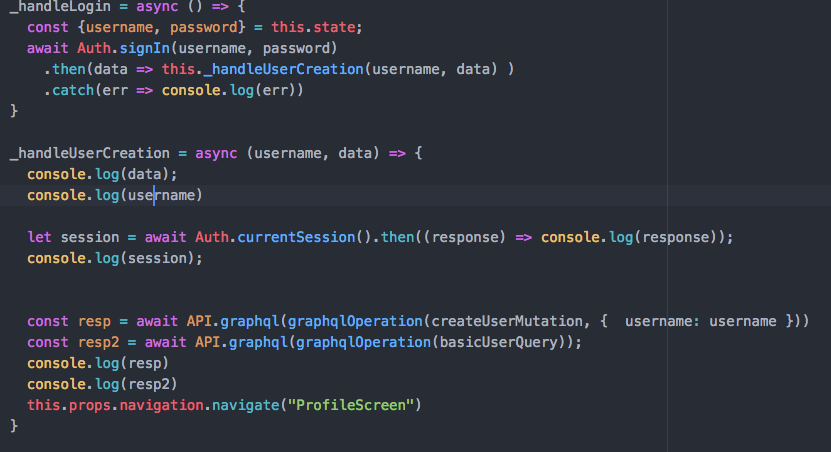Image resolution: width=831 pixels, height=452 pixels.
Task: Click 'response' parameter in the then callback
Action: 465,237
